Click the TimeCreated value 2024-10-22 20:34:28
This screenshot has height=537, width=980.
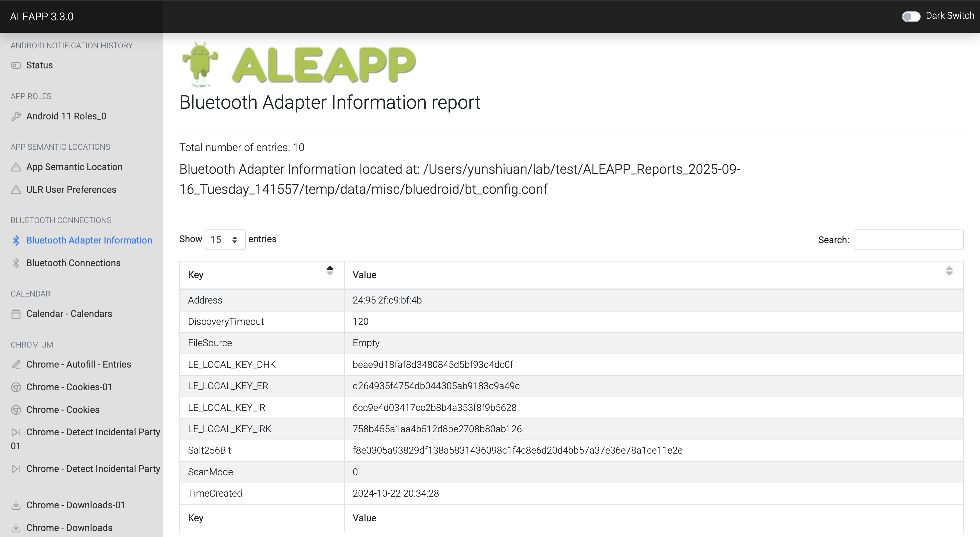396,493
